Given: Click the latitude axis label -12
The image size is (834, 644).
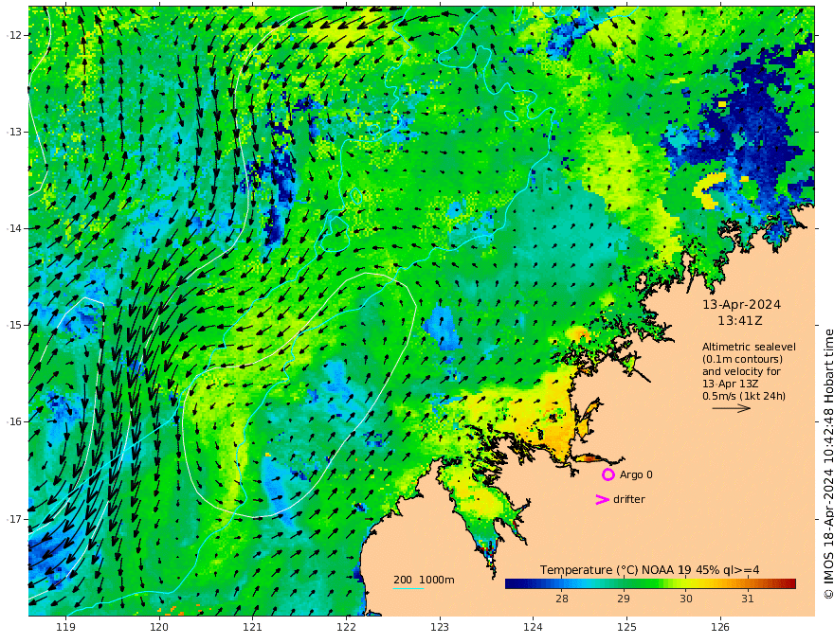Looking at the screenshot, I should (x=14, y=35).
